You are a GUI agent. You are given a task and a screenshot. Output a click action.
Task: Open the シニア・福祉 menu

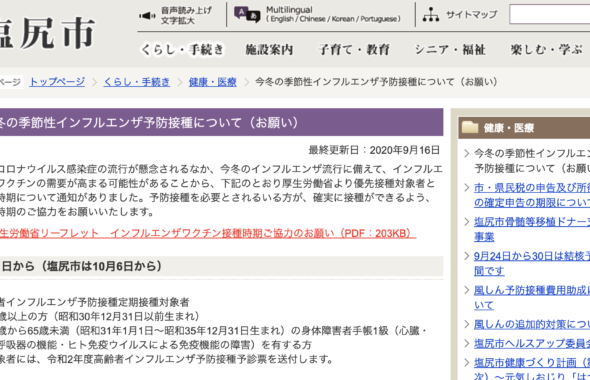point(450,49)
